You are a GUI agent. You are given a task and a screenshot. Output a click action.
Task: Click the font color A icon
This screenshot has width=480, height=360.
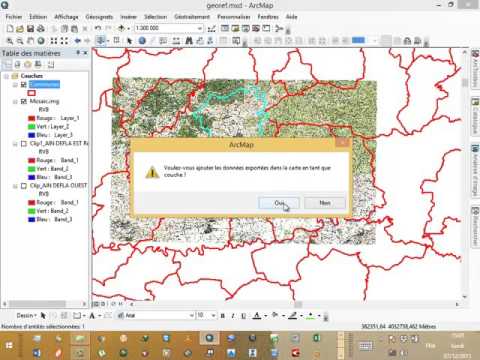click(x=257, y=315)
